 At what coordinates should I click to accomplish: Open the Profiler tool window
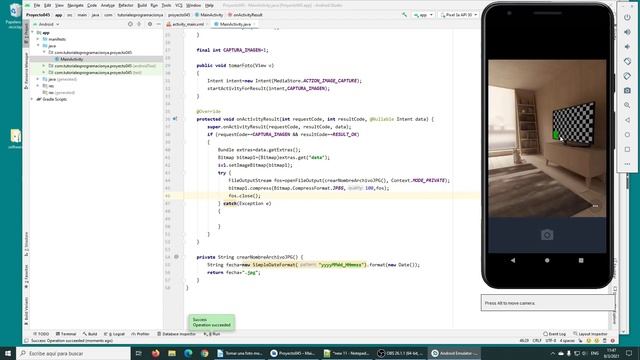coord(140,334)
